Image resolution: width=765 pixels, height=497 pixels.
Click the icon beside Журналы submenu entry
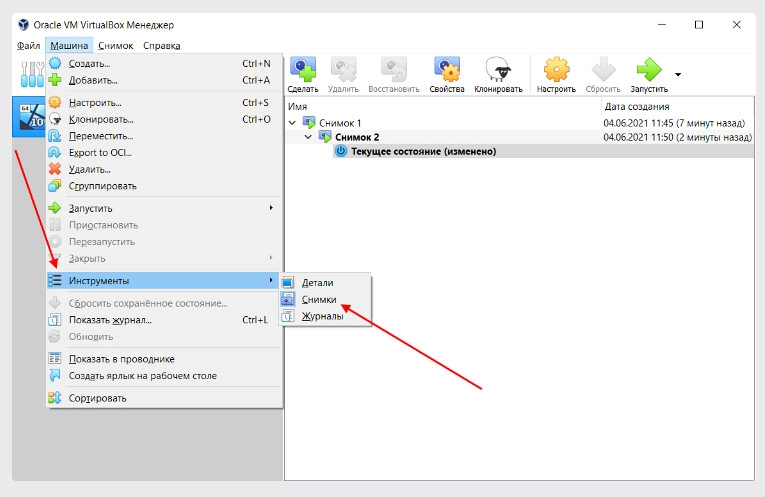click(x=288, y=316)
